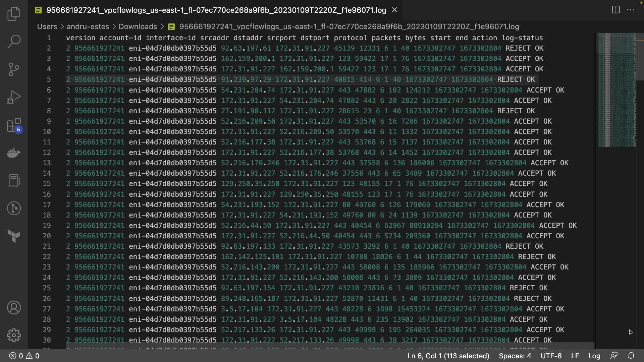
Task: Open the More Actions ellipsis menu
Action: [x=631, y=10]
